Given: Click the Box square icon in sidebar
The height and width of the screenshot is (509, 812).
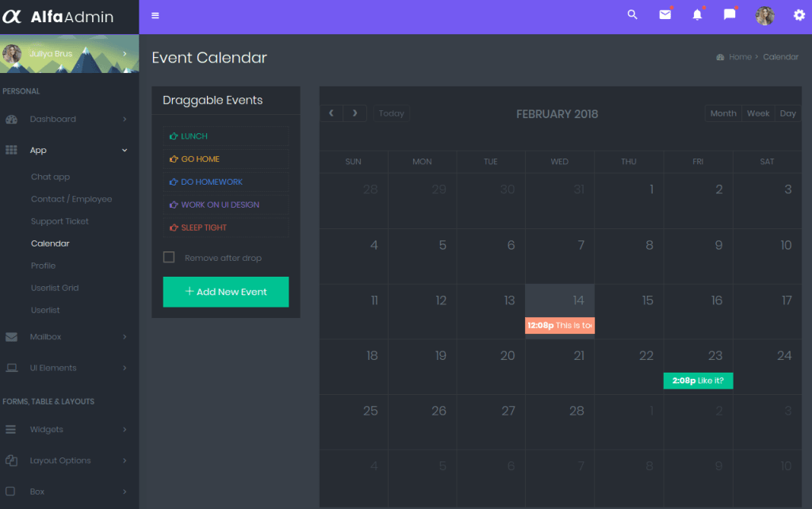Looking at the screenshot, I should point(10,492).
